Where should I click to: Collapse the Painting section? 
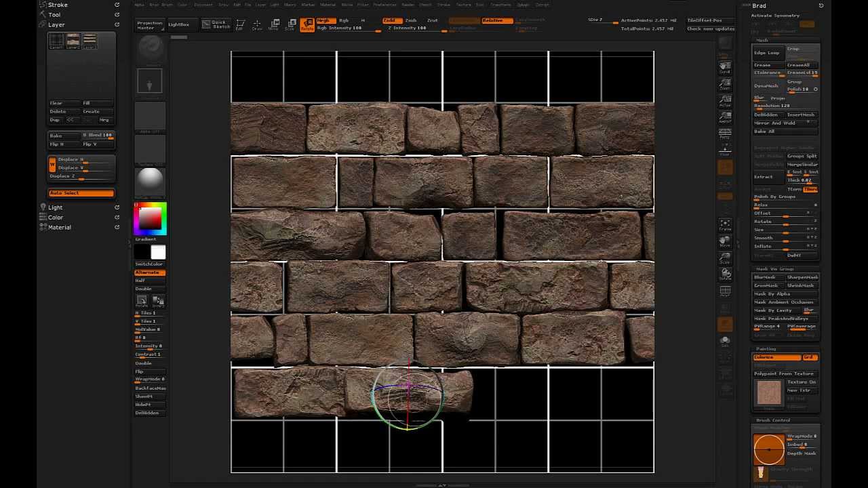pyautogui.click(x=766, y=349)
